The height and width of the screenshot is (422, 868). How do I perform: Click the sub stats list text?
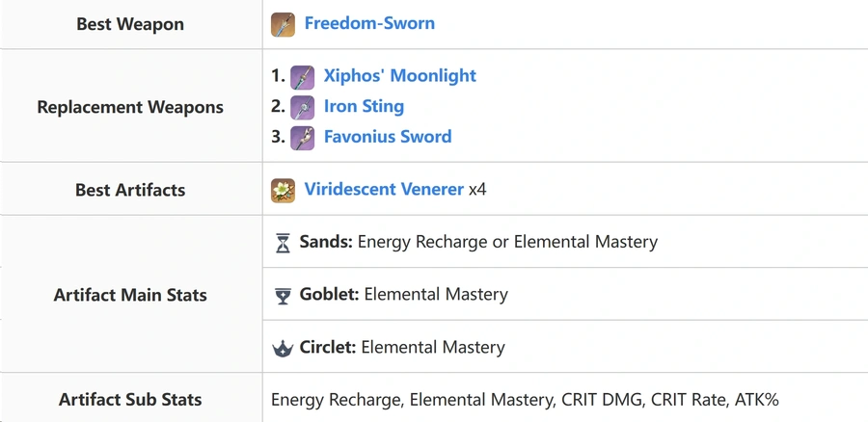pyautogui.click(x=525, y=400)
